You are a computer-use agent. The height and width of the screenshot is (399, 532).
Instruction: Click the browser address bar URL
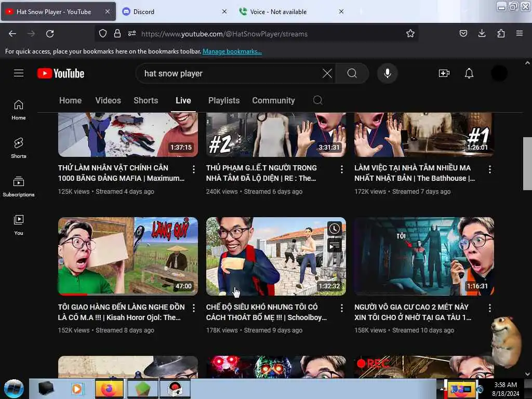click(x=224, y=34)
